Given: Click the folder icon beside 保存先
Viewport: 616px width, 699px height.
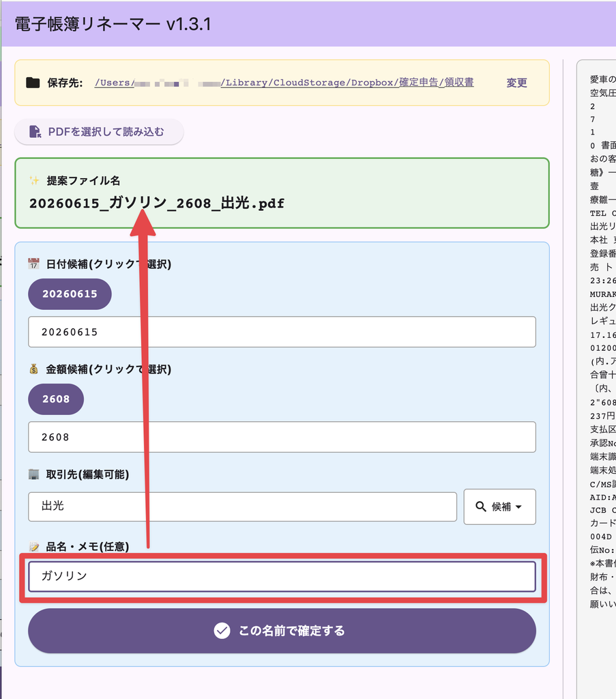Looking at the screenshot, I should pyautogui.click(x=33, y=83).
